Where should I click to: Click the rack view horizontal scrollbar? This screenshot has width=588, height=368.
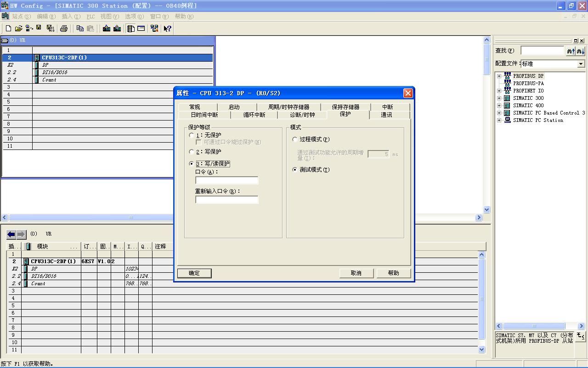point(242,217)
